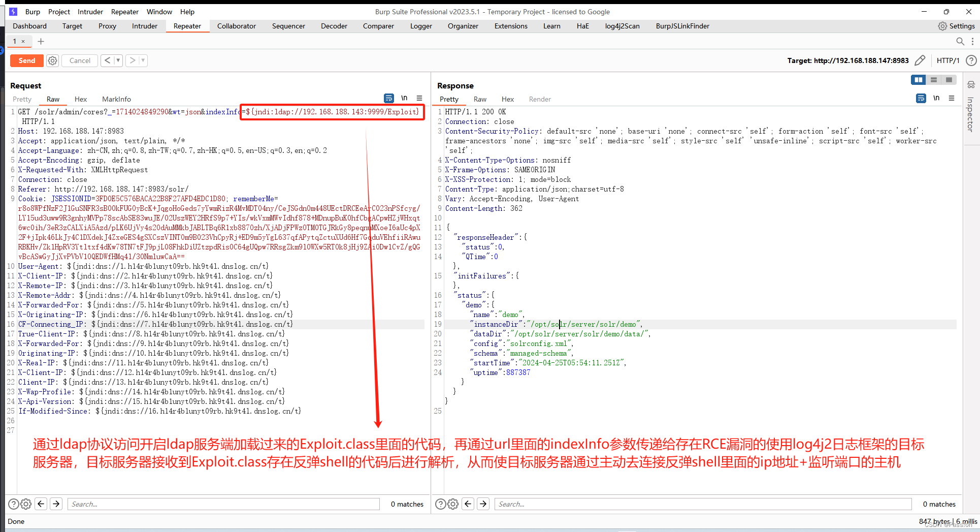
Task: Open response search help icon
Action: click(x=441, y=504)
